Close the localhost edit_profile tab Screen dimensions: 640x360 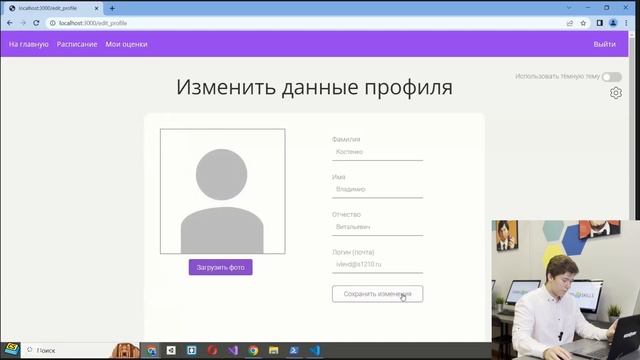97,8
